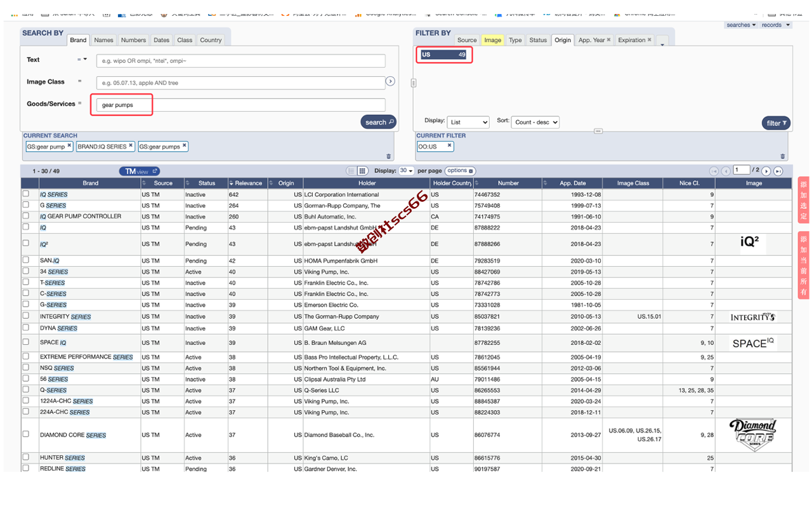Sort results by Number column
This screenshot has width=812, height=508.
tap(476, 183)
